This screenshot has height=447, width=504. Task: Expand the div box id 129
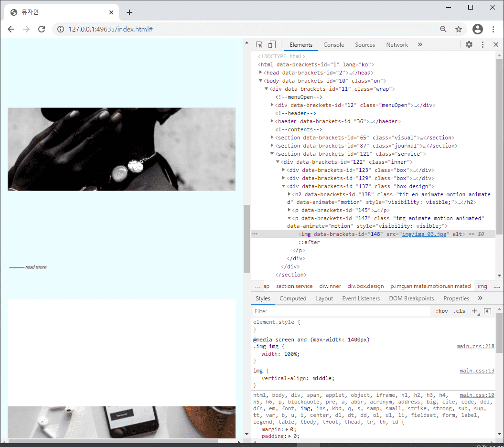click(283, 178)
